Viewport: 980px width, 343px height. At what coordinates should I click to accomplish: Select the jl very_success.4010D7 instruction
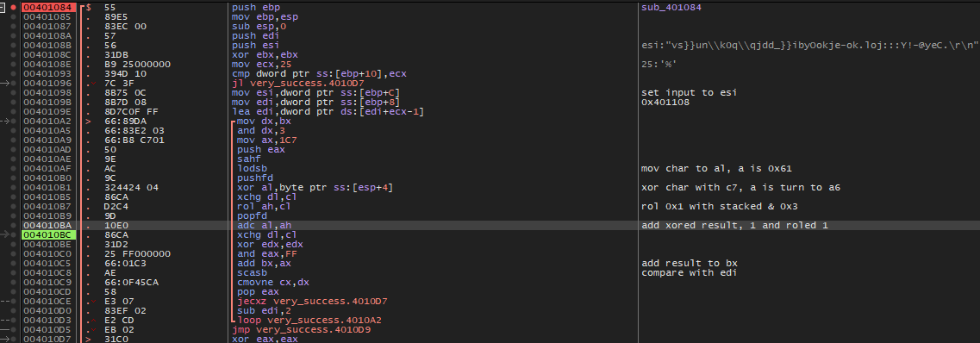(x=298, y=83)
